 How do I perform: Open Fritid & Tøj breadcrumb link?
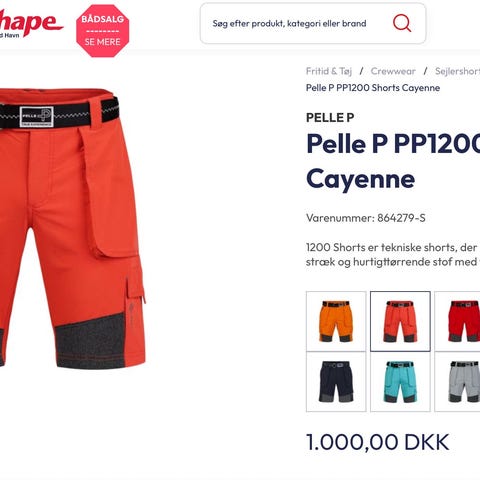click(329, 71)
